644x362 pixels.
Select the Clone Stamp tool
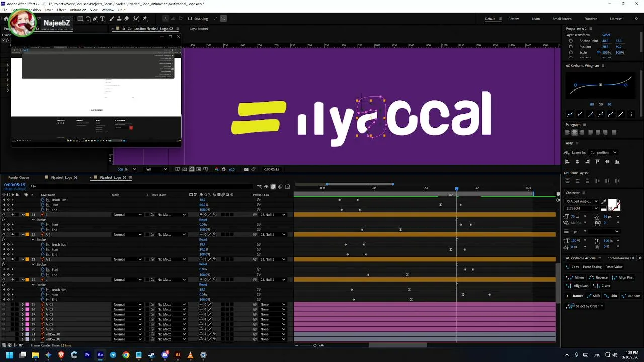point(119,19)
